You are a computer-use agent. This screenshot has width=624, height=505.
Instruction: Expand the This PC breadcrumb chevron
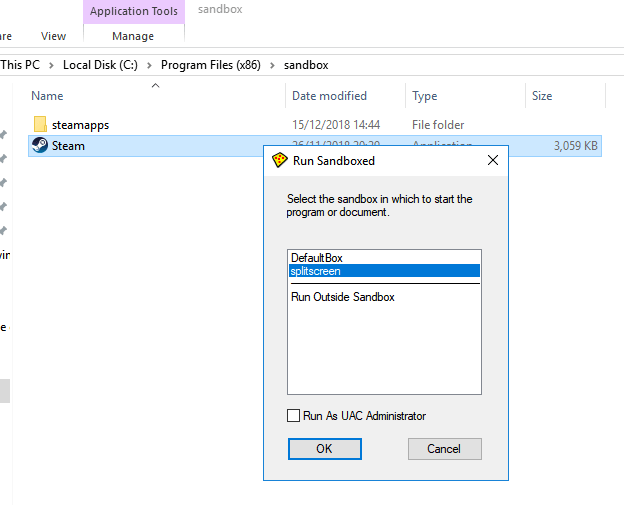tap(53, 65)
